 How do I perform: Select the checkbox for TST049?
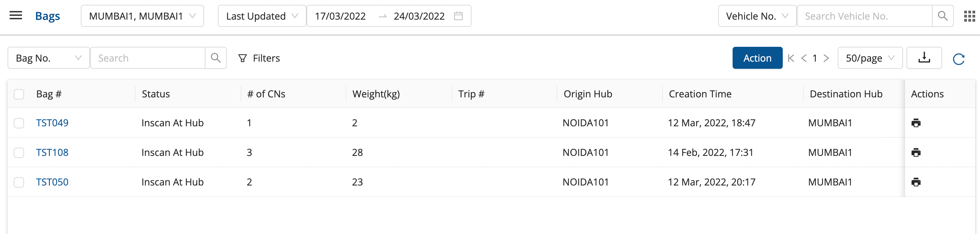coord(19,123)
